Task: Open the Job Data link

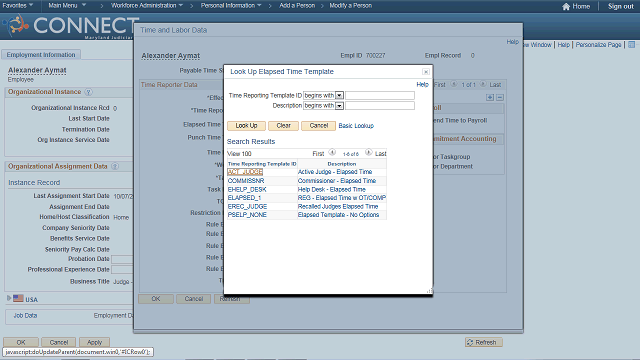Action: (x=25, y=316)
